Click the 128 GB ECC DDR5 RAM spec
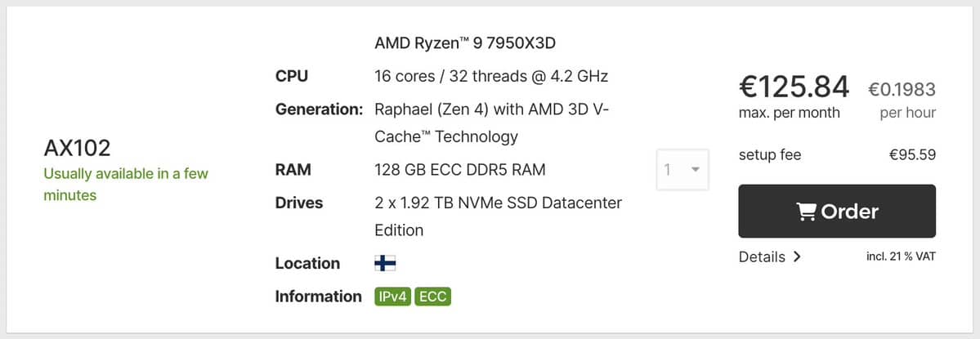 tap(459, 170)
